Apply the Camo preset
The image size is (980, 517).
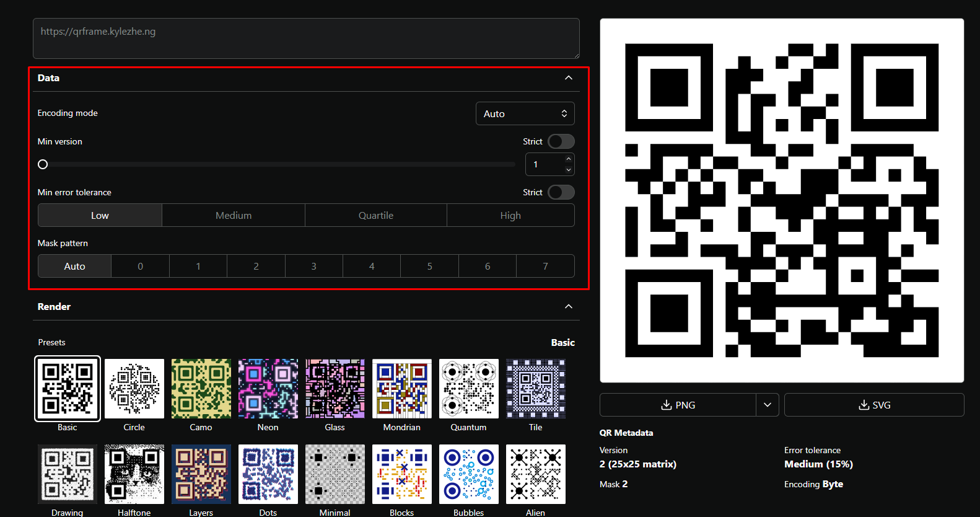coord(201,389)
